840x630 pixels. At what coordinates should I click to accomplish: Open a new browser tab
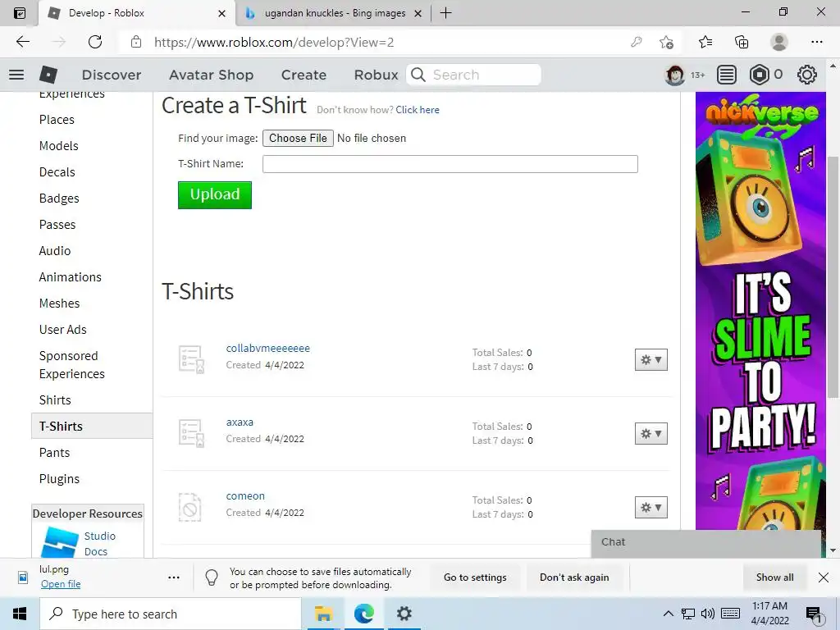(445, 13)
